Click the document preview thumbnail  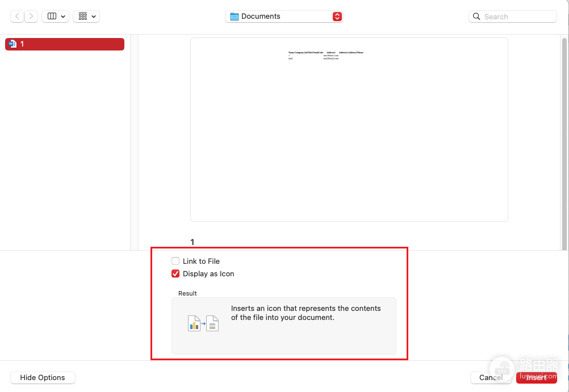coord(349,129)
